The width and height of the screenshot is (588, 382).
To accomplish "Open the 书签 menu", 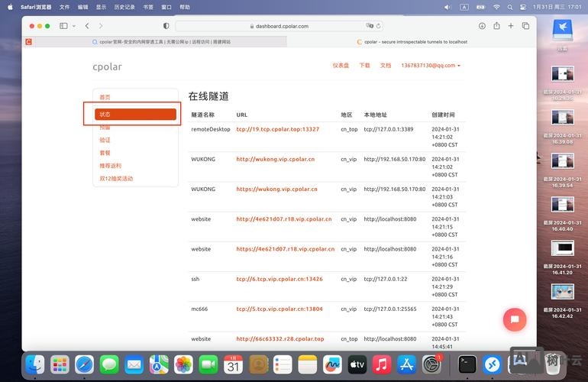I will pos(148,7).
